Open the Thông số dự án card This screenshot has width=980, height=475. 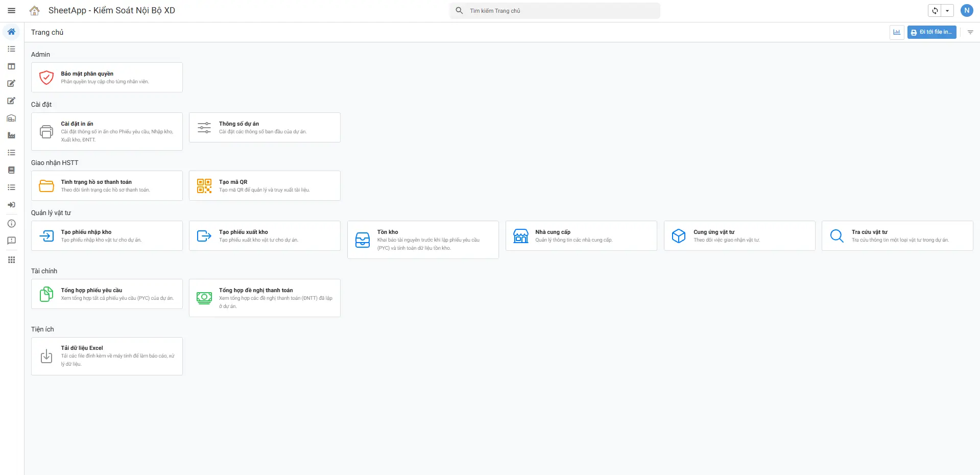pyautogui.click(x=265, y=127)
